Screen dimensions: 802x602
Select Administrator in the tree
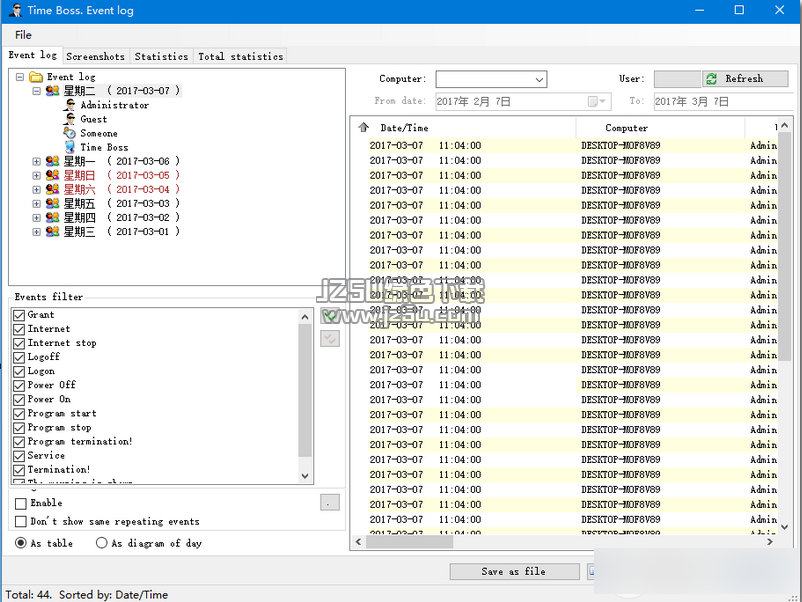(x=115, y=105)
